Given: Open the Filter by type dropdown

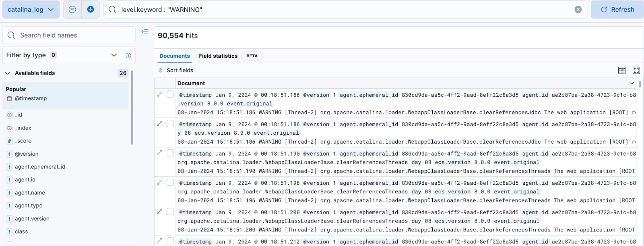Looking at the screenshot, I should [x=62, y=55].
